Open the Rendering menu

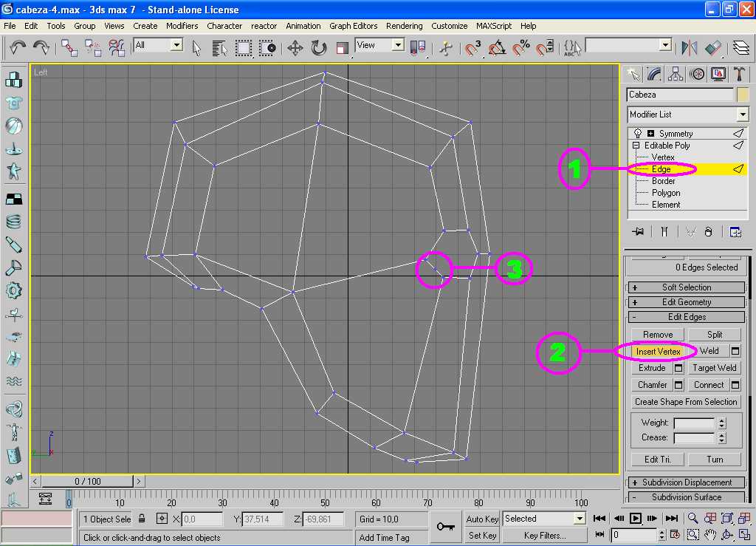pos(404,26)
